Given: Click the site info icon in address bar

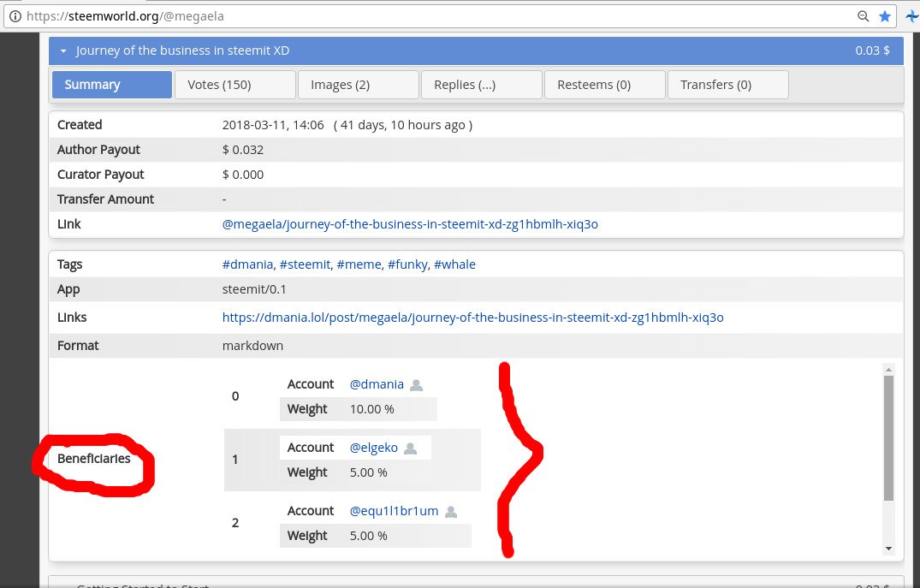Looking at the screenshot, I should click(15, 16).
